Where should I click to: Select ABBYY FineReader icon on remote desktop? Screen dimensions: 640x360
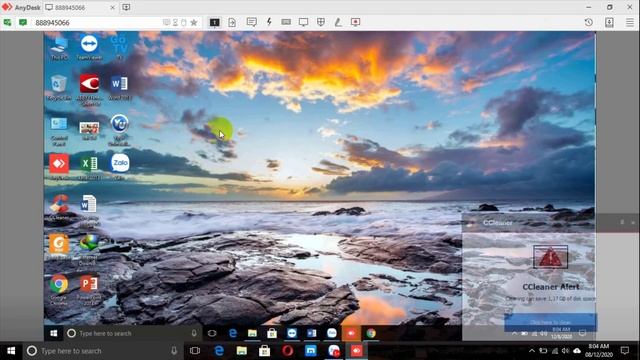click(89, 90)
